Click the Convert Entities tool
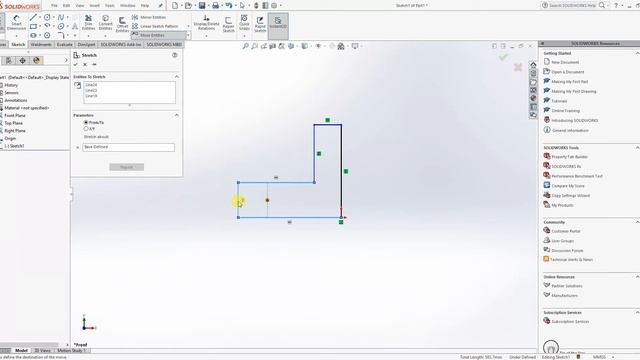Viewport: 640px width, 360px height. tap(105, 22)
